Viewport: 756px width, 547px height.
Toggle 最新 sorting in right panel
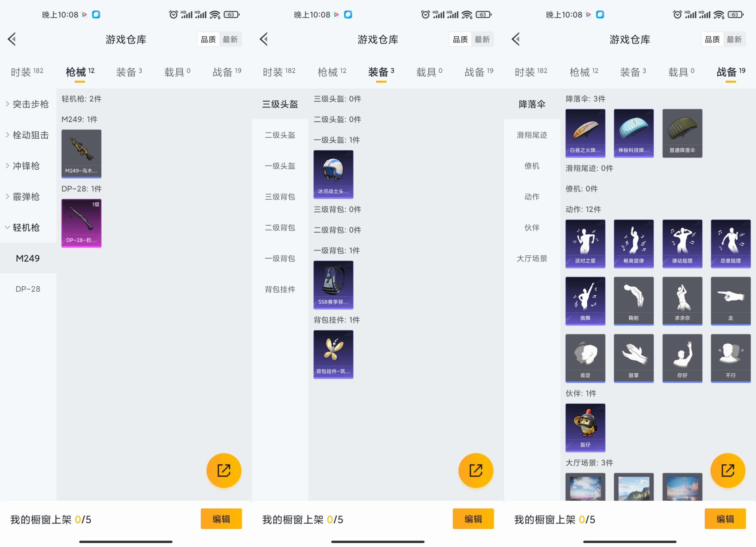tap(734, 39)
